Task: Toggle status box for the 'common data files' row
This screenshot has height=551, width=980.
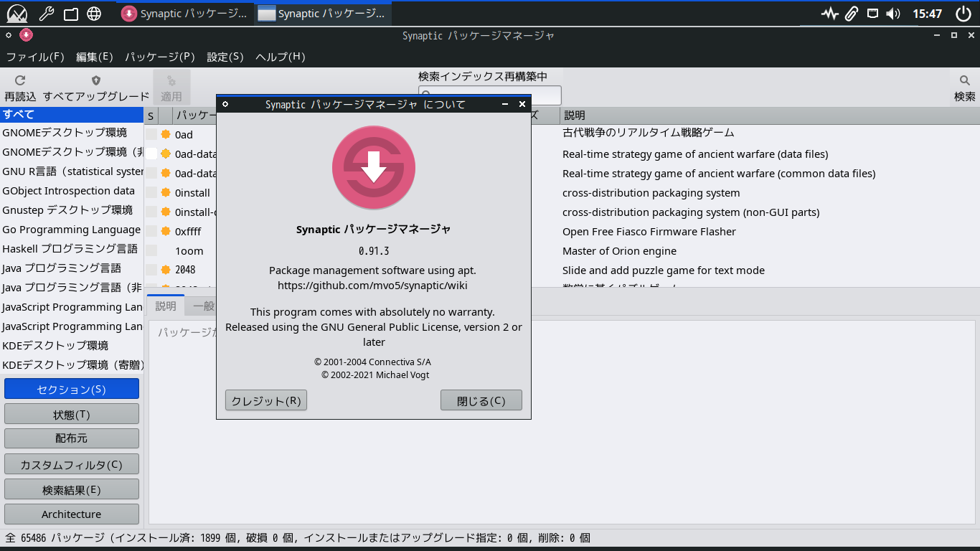Action: (x=151, y=173)
